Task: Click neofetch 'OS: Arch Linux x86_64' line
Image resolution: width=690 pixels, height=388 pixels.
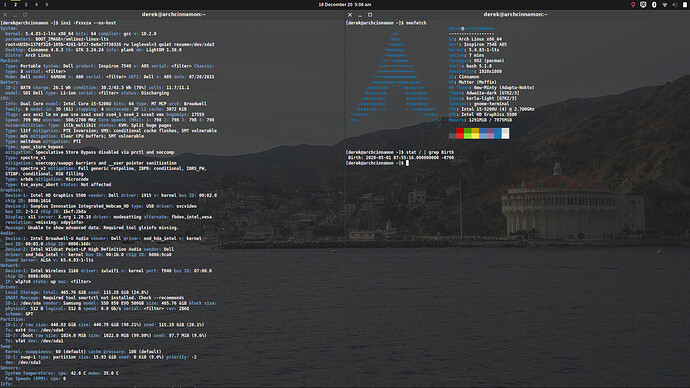Action: 475,39
